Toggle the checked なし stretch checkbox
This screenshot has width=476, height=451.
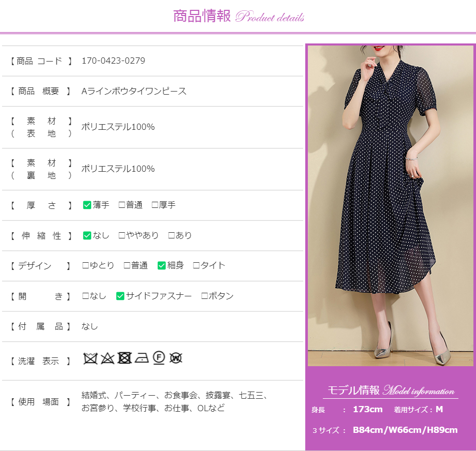(87, 235)
